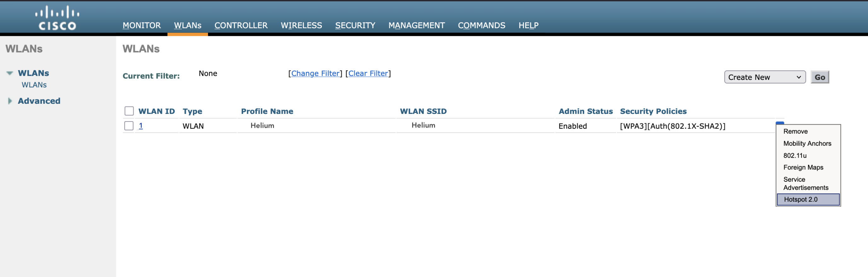
Task: Click the Change Filter link
Action: pyautogui.click(x=315, y=74)
